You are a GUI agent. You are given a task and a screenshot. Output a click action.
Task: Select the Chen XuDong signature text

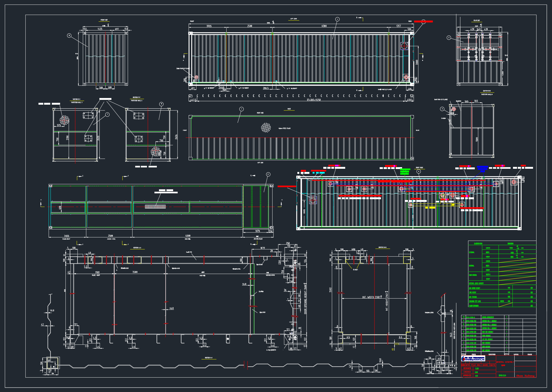coord(525,376)
